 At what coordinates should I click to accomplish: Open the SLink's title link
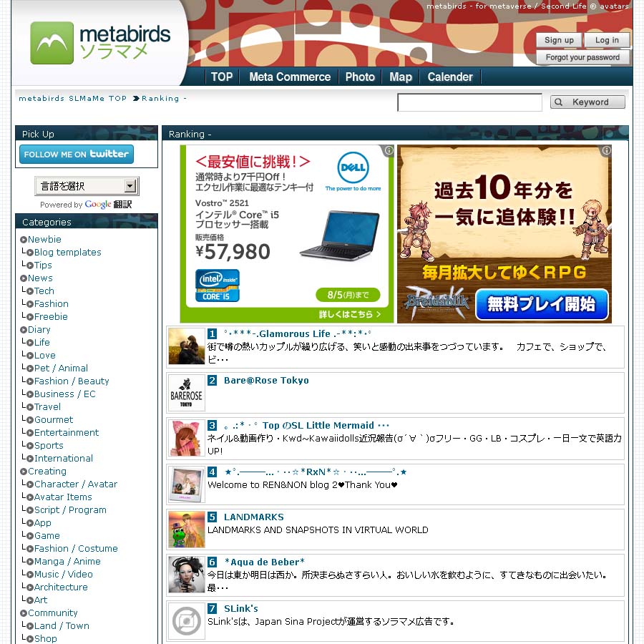(240, 609)
